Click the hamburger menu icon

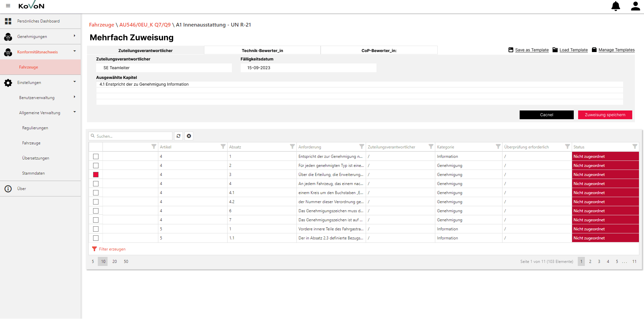8,6
